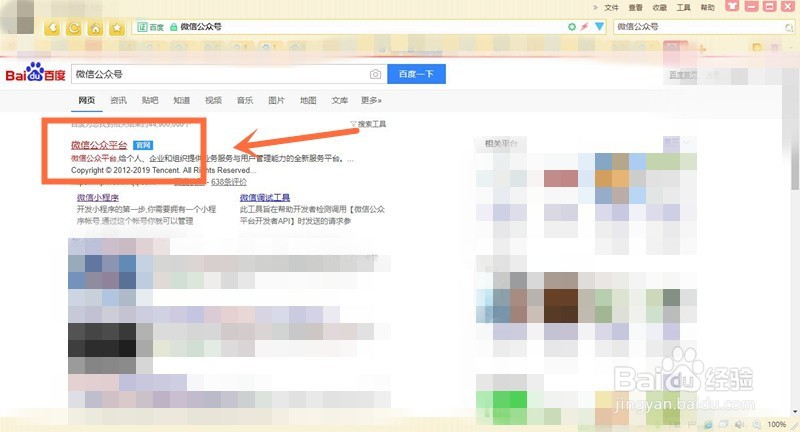This screenshot has height=432, width=800.
Task: Go to the browser home page icon
Action: 95,28
